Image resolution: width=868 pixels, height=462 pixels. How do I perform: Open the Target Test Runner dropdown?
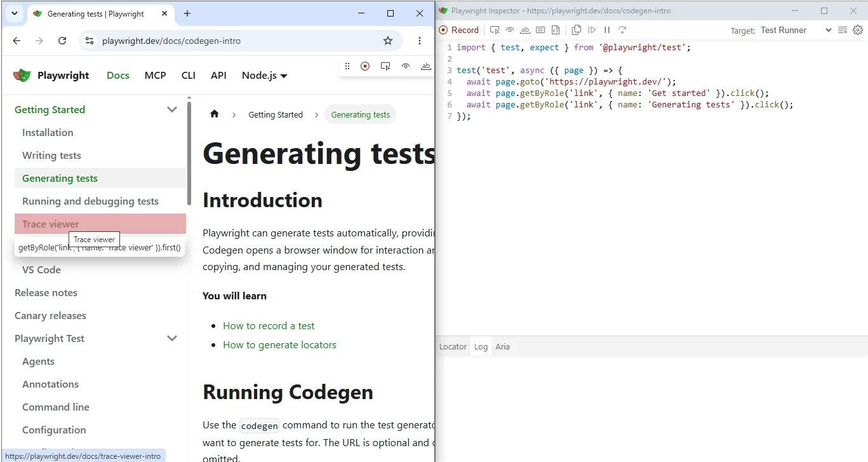796,30
